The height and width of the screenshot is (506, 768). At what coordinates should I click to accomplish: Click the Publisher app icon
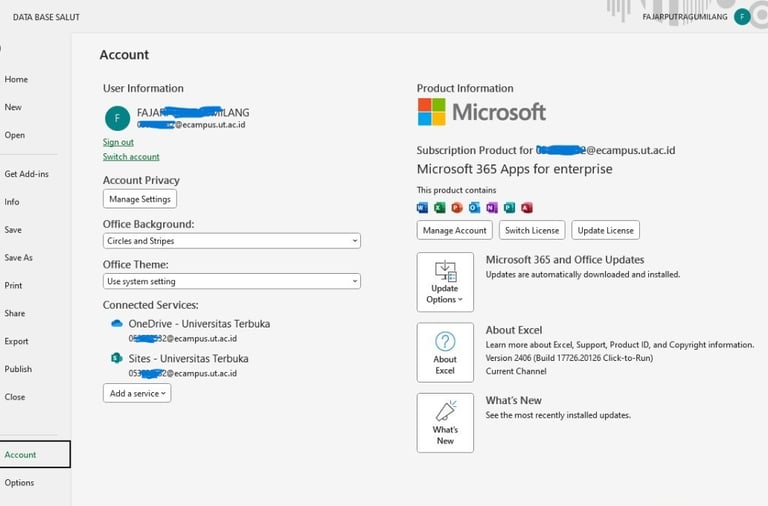(509, 208)
